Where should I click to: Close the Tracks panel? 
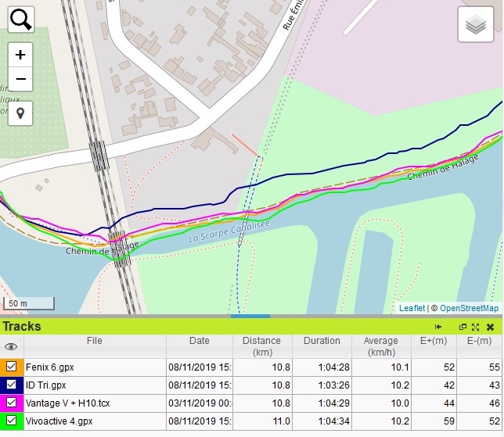[490, 327]
